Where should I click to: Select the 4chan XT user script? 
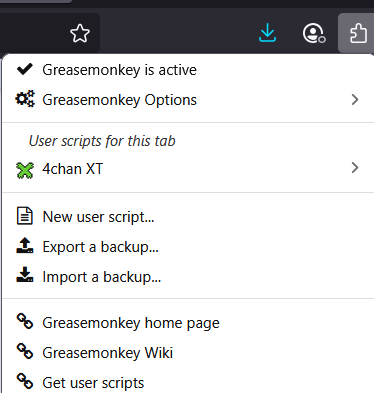(x=188, y=169)
